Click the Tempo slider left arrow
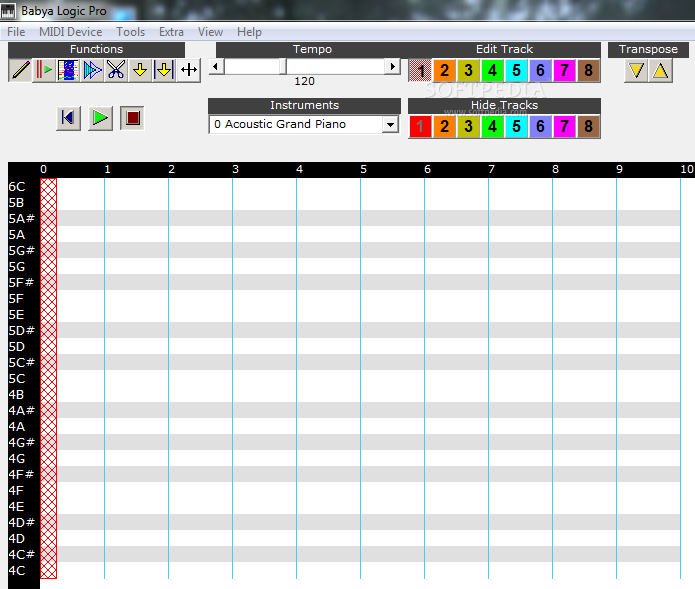Image resolution: width=695 pixels, height=589 pixels. pos(216,67)
